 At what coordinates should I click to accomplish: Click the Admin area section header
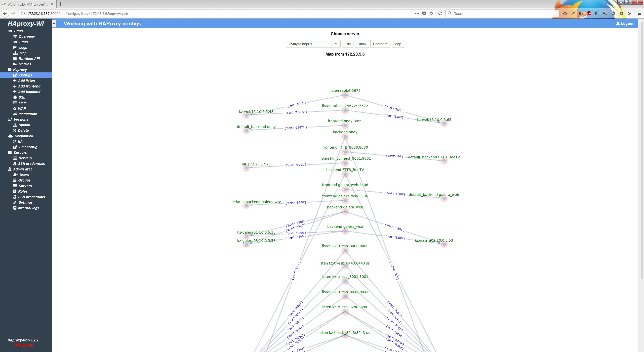(x=23, y=169)
